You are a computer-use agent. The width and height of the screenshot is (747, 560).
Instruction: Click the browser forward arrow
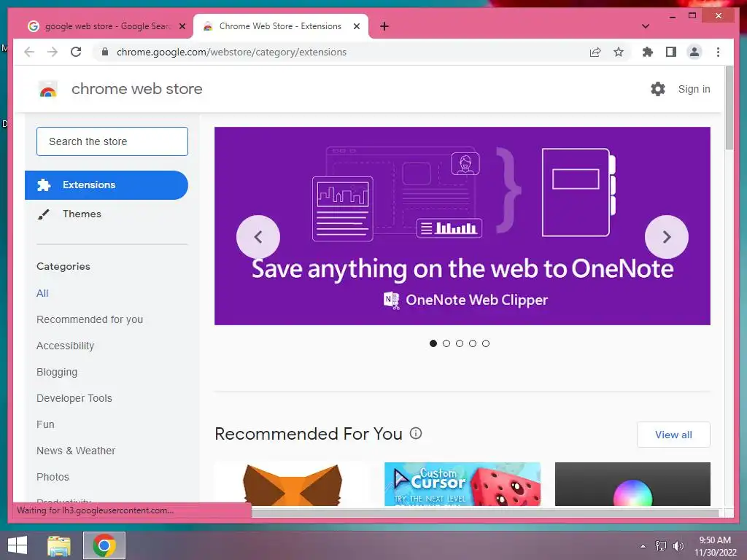click(x=53, y=52)
